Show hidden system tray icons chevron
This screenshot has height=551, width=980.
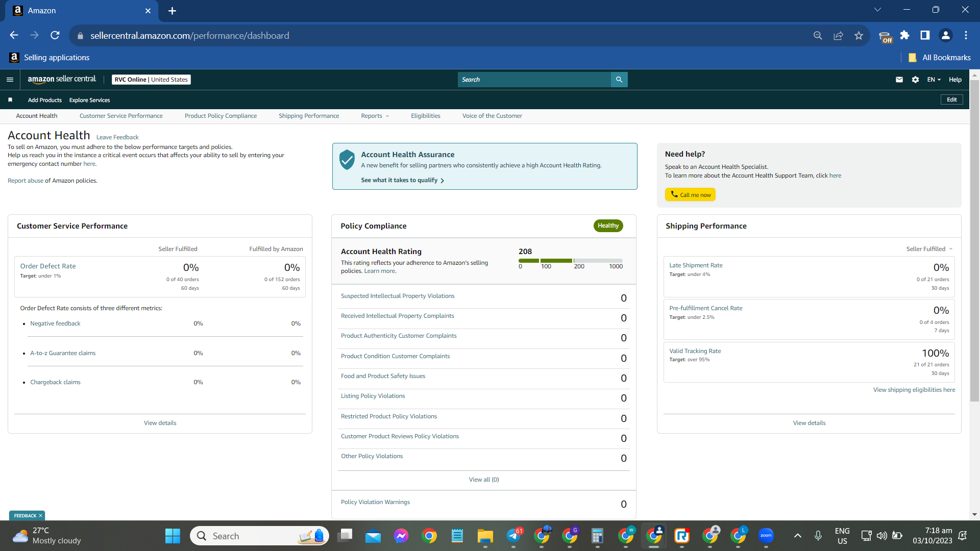click(798, 536)
